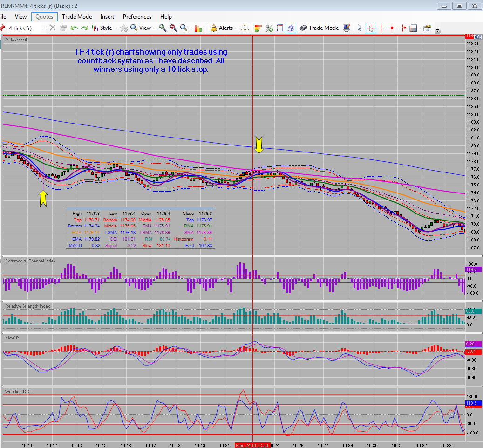Click the red -0.01 MACD histogram tag
Viewport: 483px width, 448px height.
pos(473,352)
